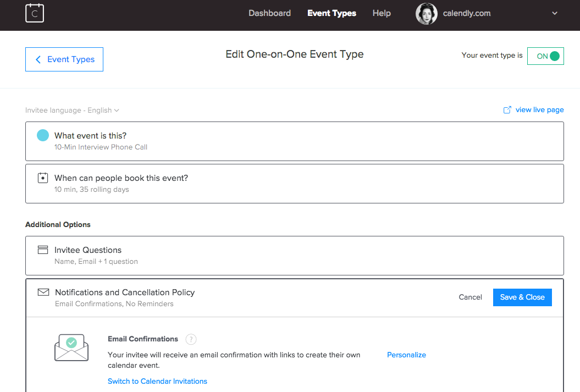Click the Cancel button
The width and height of the screenshot is (580, 392).
pyautogui.click(x=470, y=297)
